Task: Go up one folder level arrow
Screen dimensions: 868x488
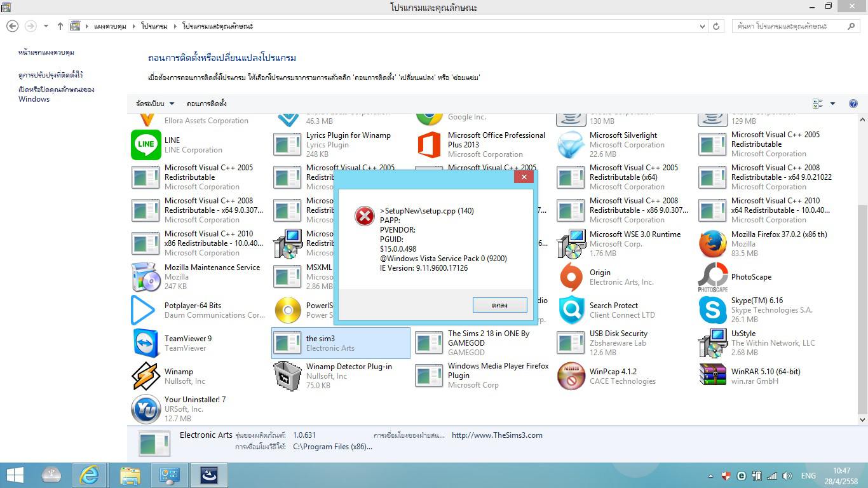Action: point(60,26)
